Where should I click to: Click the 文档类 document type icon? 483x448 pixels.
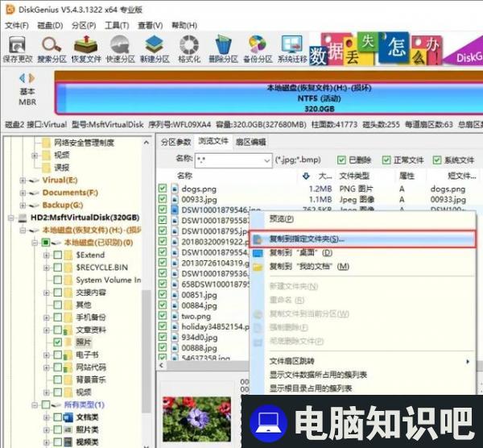pyautogui.click(x=68, y=417)
